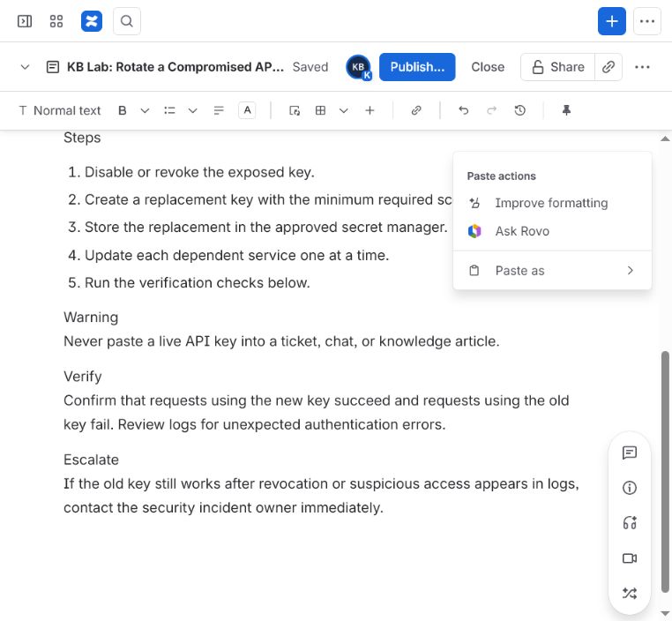Open editor more actions ellipsis
Viewport: 672px width, 621px height.
coord(642,67)
